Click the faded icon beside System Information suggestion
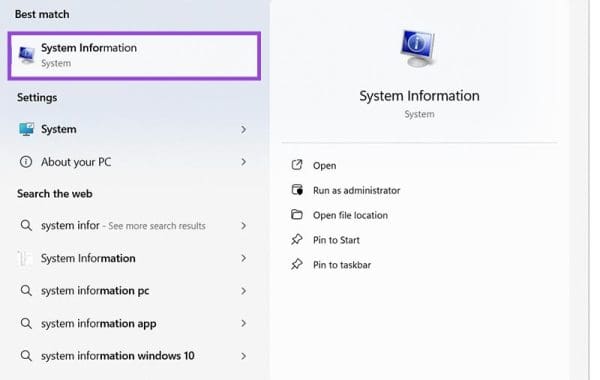Screen dimensions: 600x380 (25, 258)
